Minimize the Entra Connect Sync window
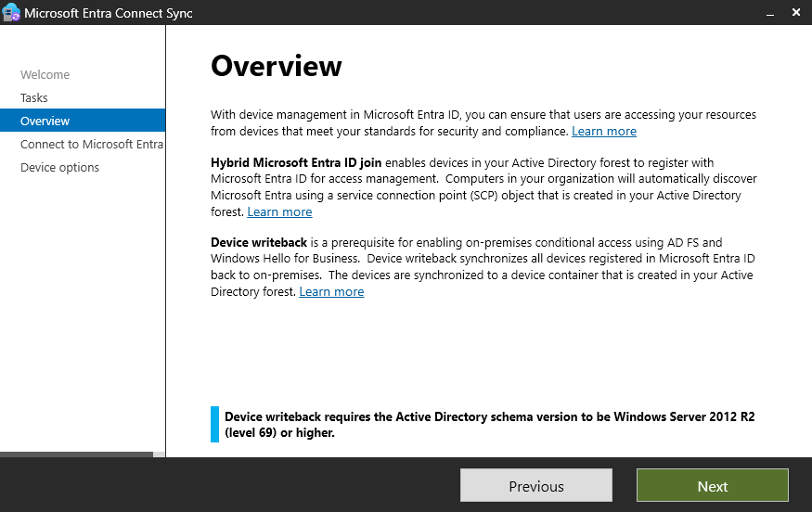Viewport: 812px width, 512px height. click(770, 13)
